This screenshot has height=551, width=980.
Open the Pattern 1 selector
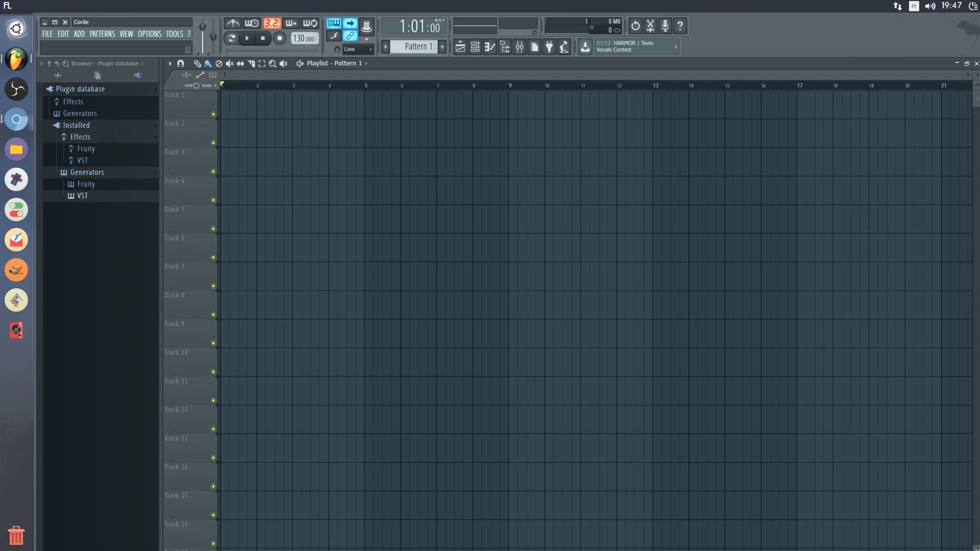tap(415, 47)
